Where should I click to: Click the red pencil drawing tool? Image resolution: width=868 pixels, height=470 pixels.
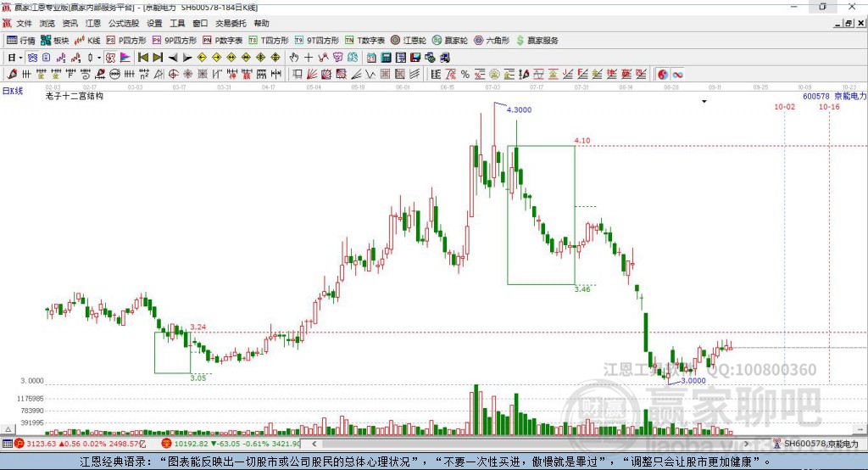point(12,75)
